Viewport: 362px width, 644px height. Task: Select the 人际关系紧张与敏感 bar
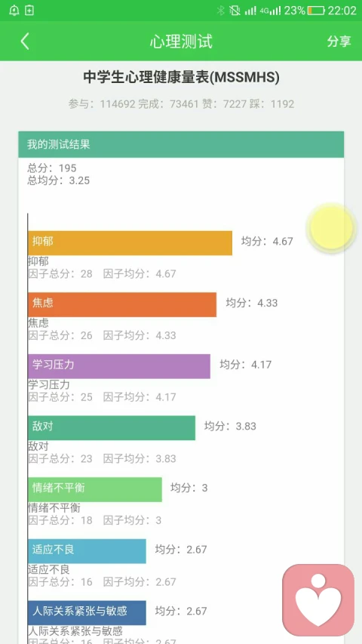click(x=87, y=613)
